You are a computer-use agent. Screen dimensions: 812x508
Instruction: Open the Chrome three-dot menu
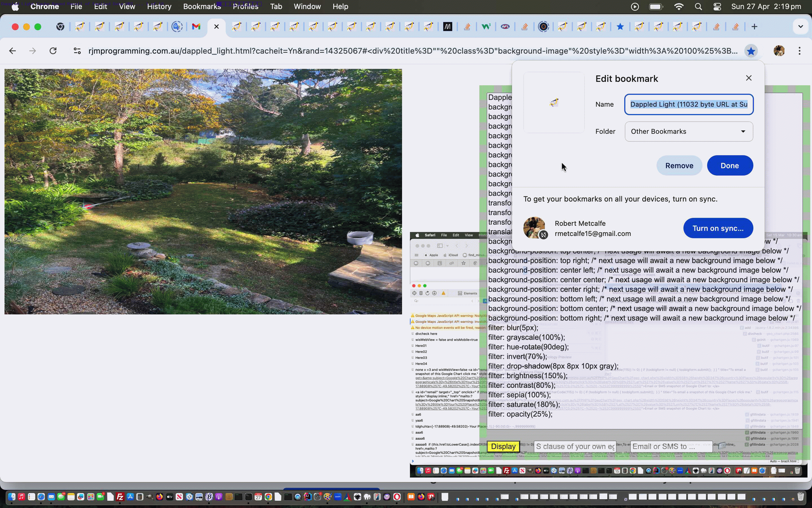click(x=800, y=51)
